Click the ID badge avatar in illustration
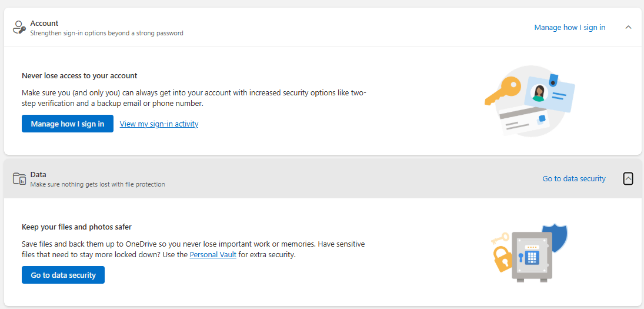Viewport: 644px width, 309px height. [538, 93]
